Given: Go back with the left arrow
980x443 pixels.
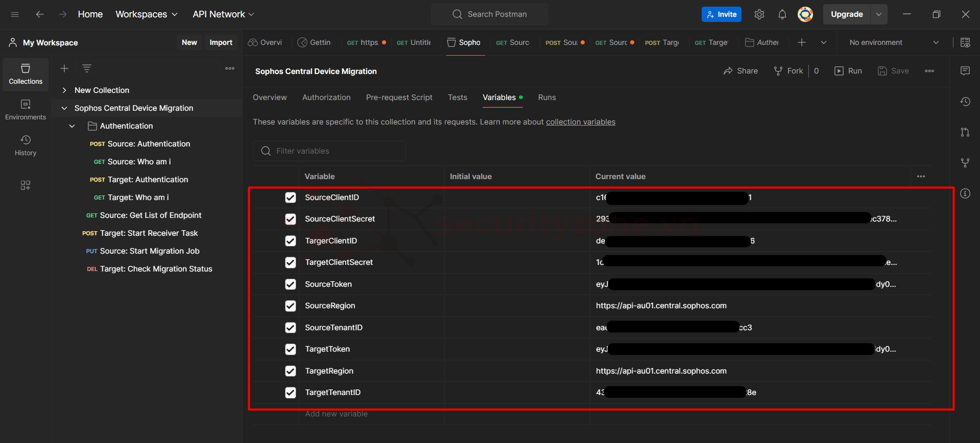Looking at the screenshot, I should (39, 14).
